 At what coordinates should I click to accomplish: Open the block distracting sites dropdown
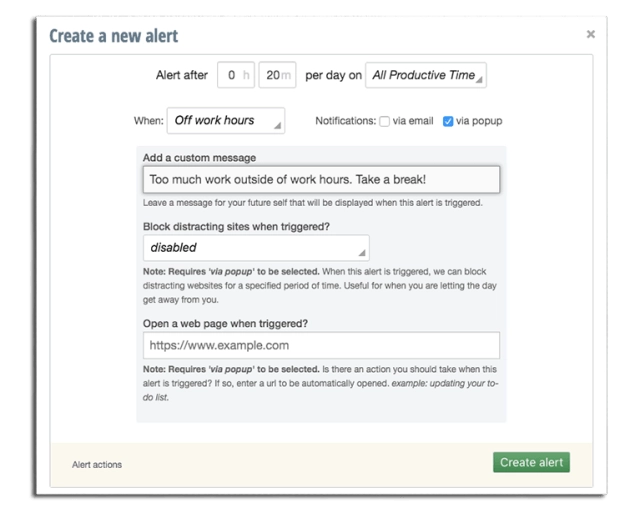tap(256, 247)
